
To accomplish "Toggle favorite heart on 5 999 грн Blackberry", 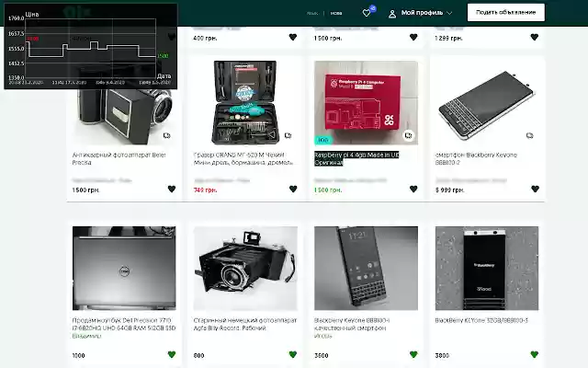I will (x=535, y=190).
